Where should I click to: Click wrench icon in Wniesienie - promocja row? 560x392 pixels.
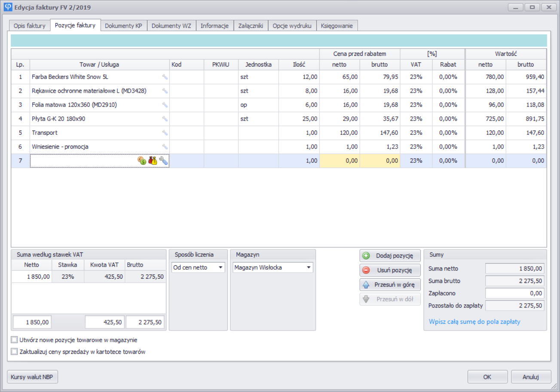[165, 147]
